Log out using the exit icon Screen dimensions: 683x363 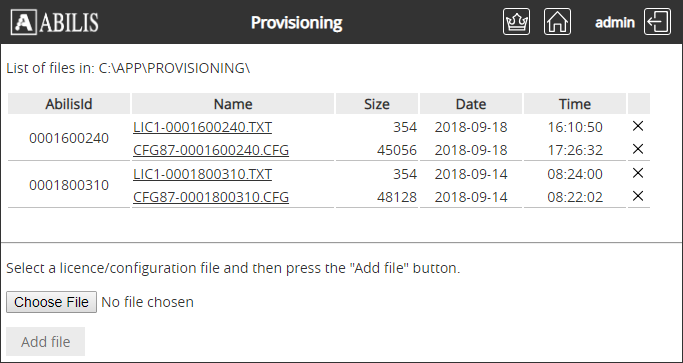click(657, 22)
